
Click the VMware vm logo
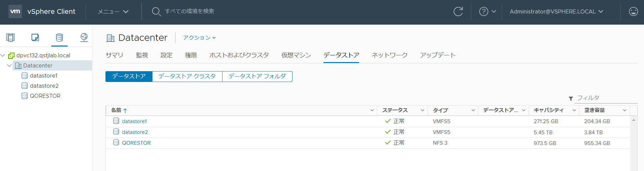click(x=15, y=11)
